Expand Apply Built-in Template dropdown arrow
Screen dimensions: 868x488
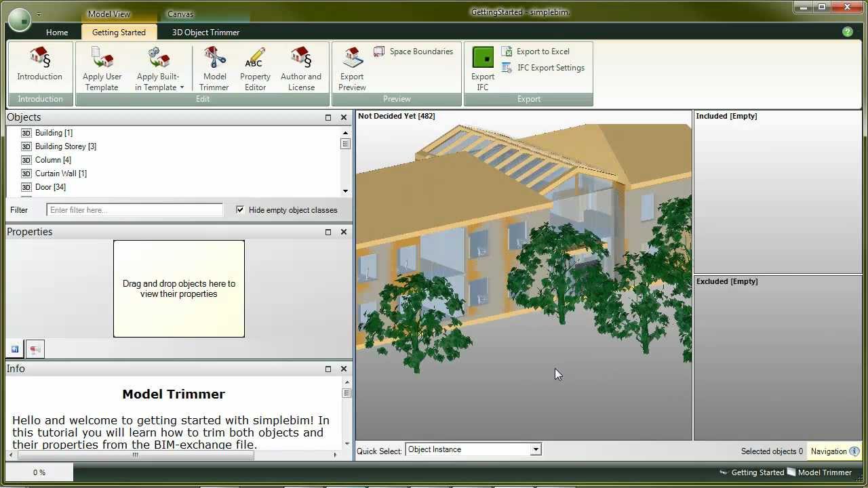click(x=182, y=87)
